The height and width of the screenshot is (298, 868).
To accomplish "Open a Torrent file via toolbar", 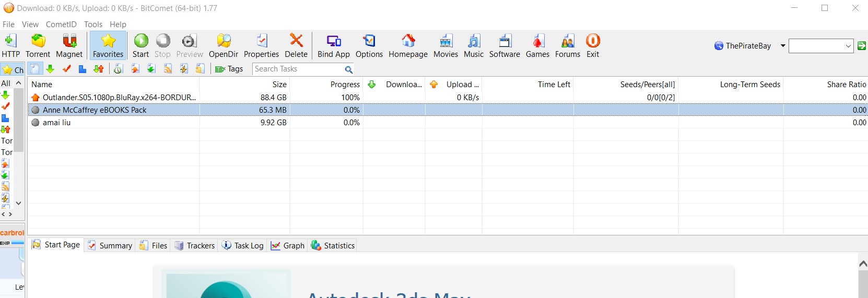I will point(38,45).
